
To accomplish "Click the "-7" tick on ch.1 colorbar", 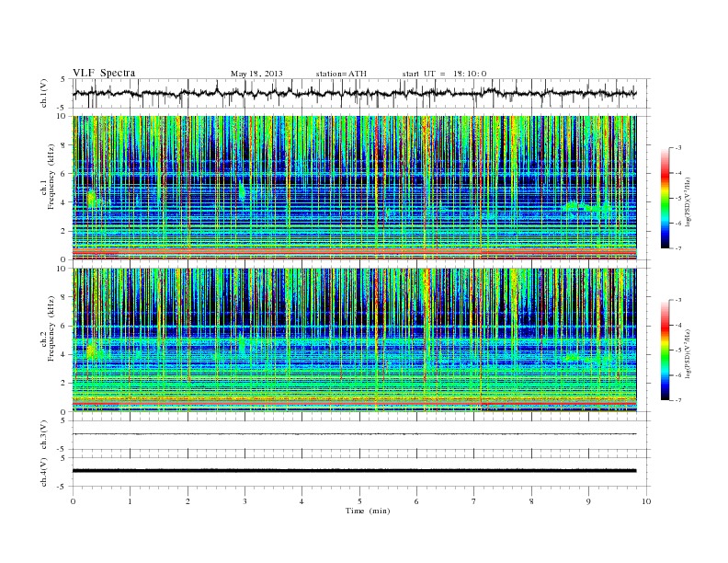I will point(678,248).
